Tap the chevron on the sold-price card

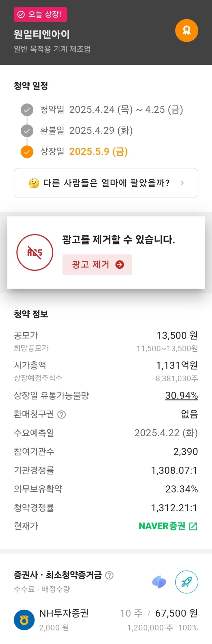182,183
